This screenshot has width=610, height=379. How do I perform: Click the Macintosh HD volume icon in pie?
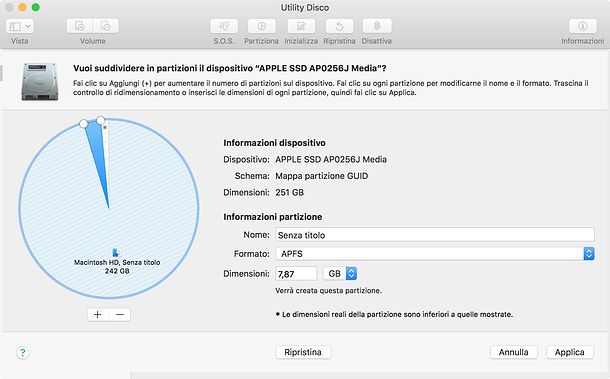point(116,252)
